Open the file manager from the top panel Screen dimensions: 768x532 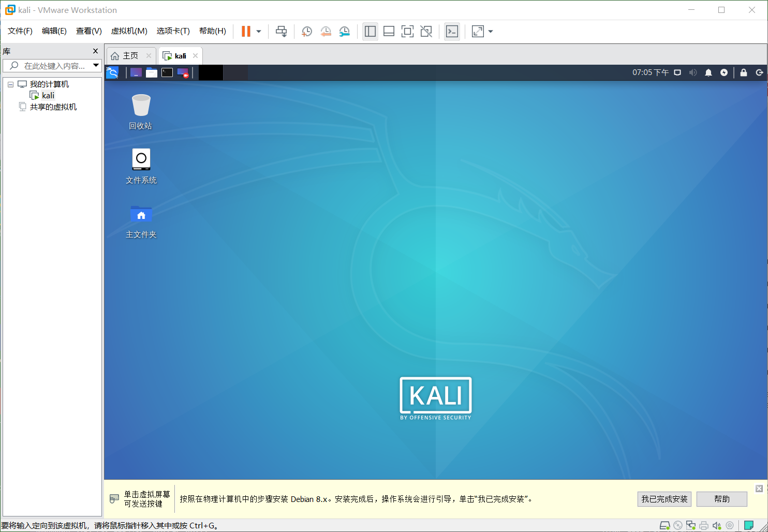point(151,72)
